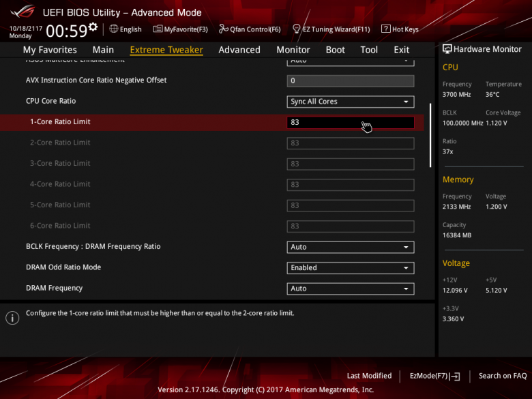Screen dimensions: 532x399
Task: Click Search on FAQ
Action: pos(503,376)
